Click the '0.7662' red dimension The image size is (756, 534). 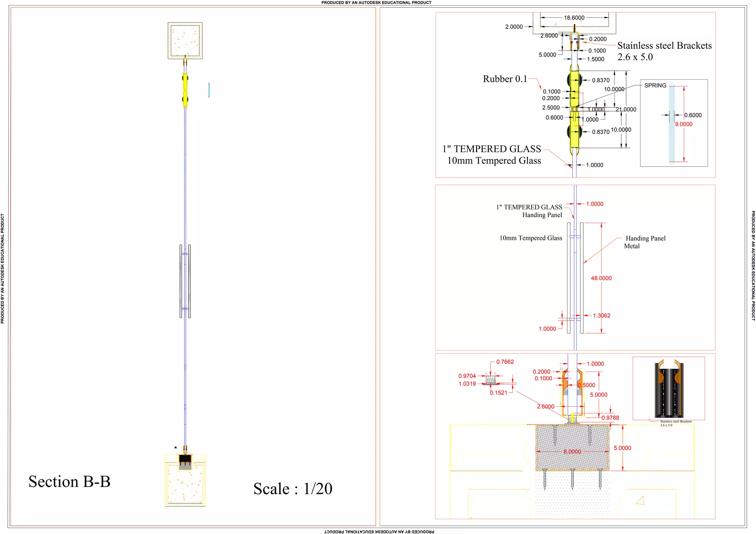tap(505, 362)
